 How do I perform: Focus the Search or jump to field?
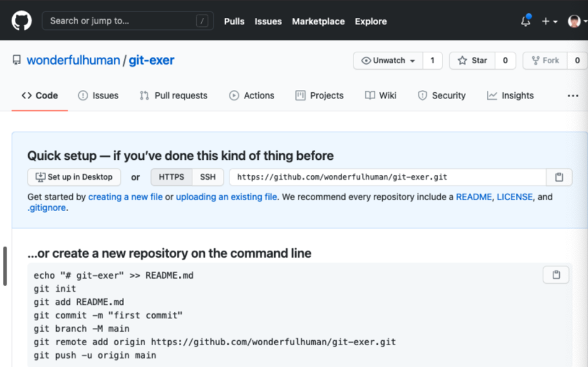click(127, 20)
